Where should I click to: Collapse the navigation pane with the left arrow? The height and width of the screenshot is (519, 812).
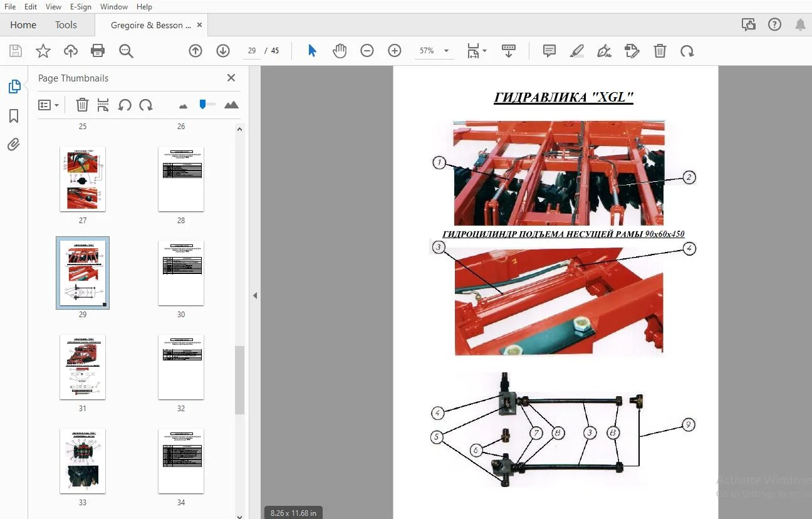[x=255, y=295]
